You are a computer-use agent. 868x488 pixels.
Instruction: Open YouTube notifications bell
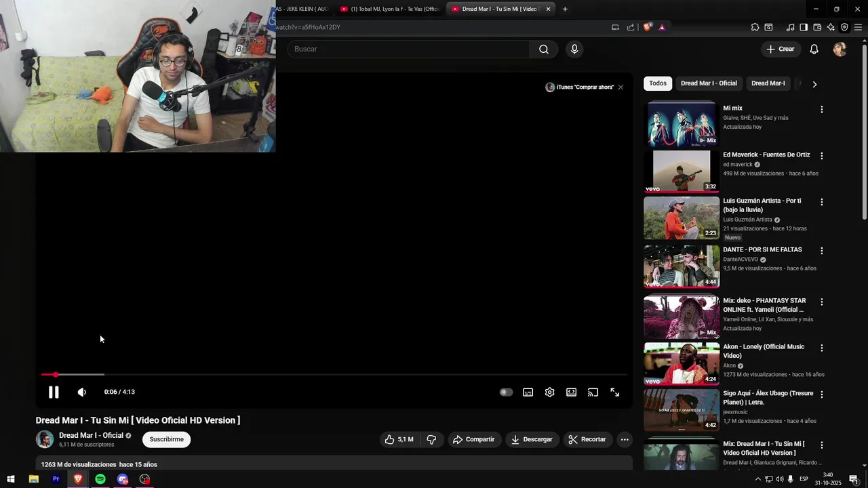[814, 49]
